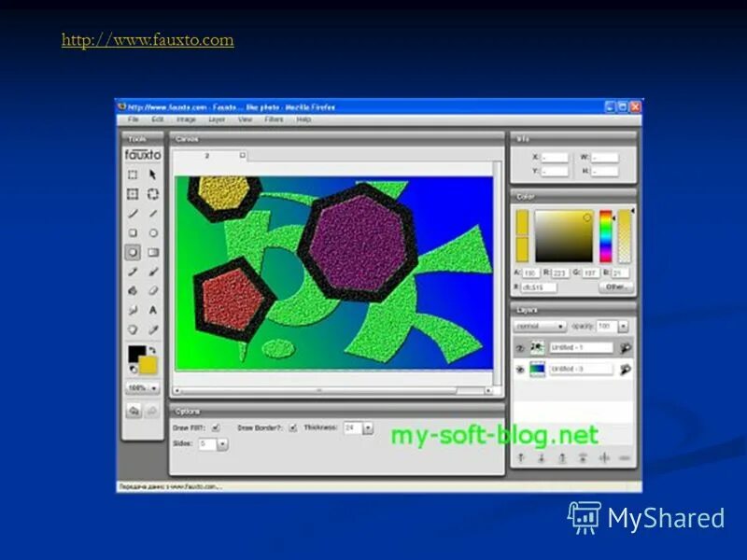The width and height of the screenshot is (747, 560).
Task: Click the Untitled - 3 layer thumbnail
Action: [538, 369]
